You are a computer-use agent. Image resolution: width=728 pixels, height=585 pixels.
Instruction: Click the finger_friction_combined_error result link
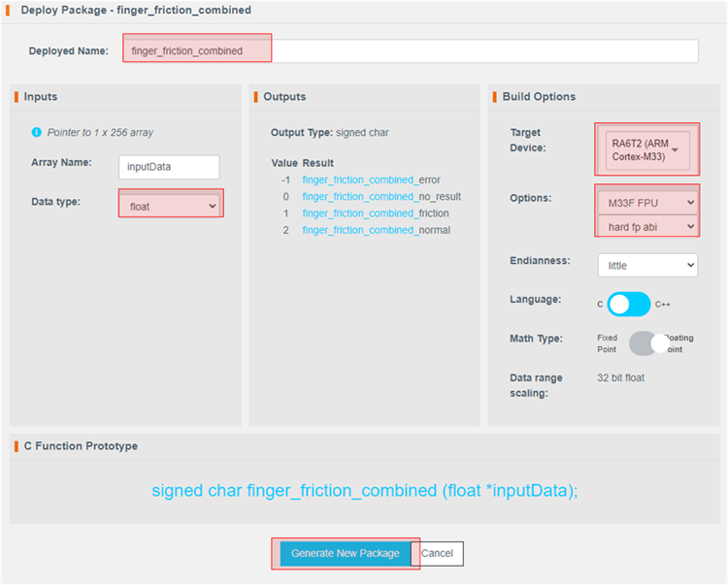click(372, 179)
